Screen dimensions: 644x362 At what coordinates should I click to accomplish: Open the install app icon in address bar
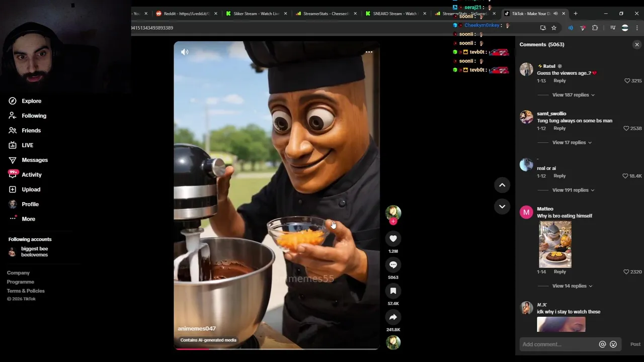(x=543, y=28)
